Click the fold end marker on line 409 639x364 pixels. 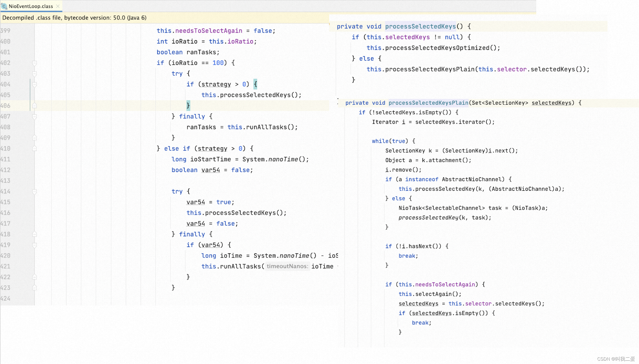35,138
